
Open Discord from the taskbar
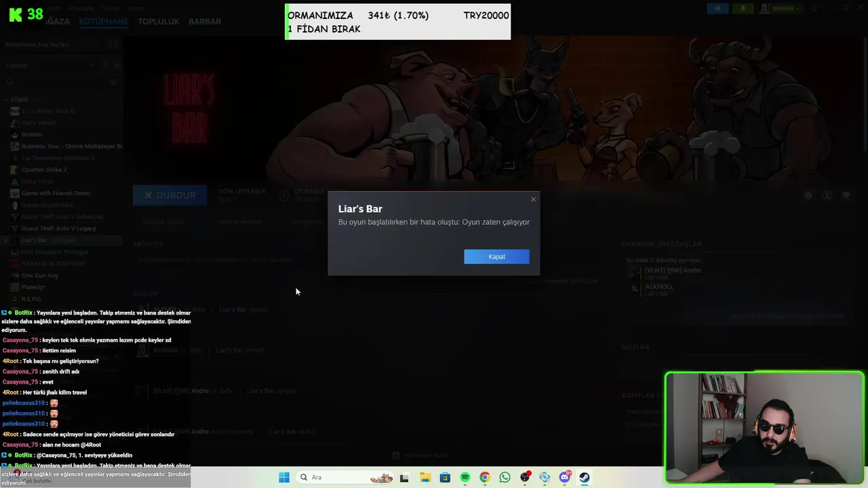tap(565, 477)
